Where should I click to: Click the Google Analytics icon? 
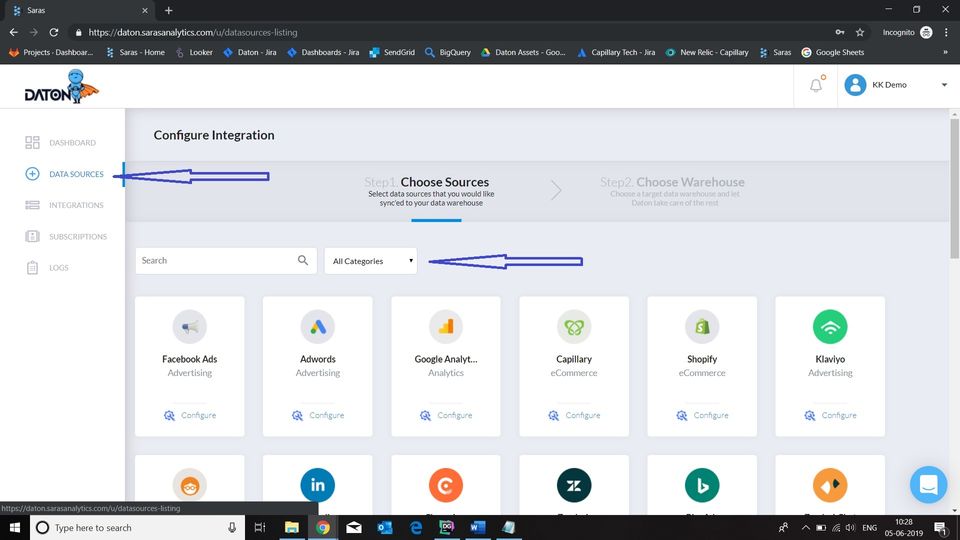tap(446, 327)
